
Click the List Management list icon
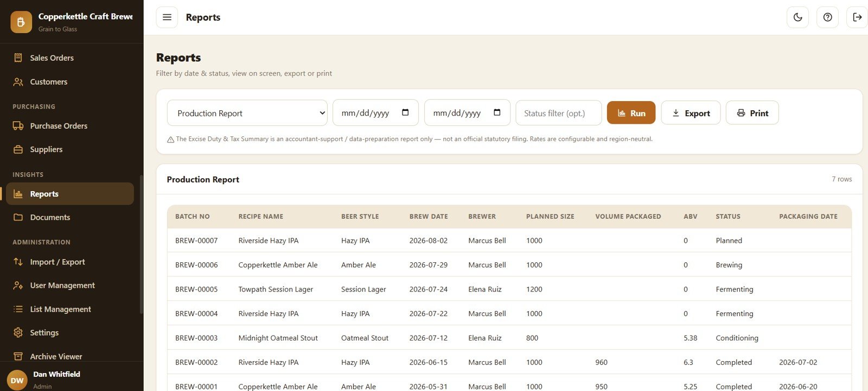coord(18,309)
